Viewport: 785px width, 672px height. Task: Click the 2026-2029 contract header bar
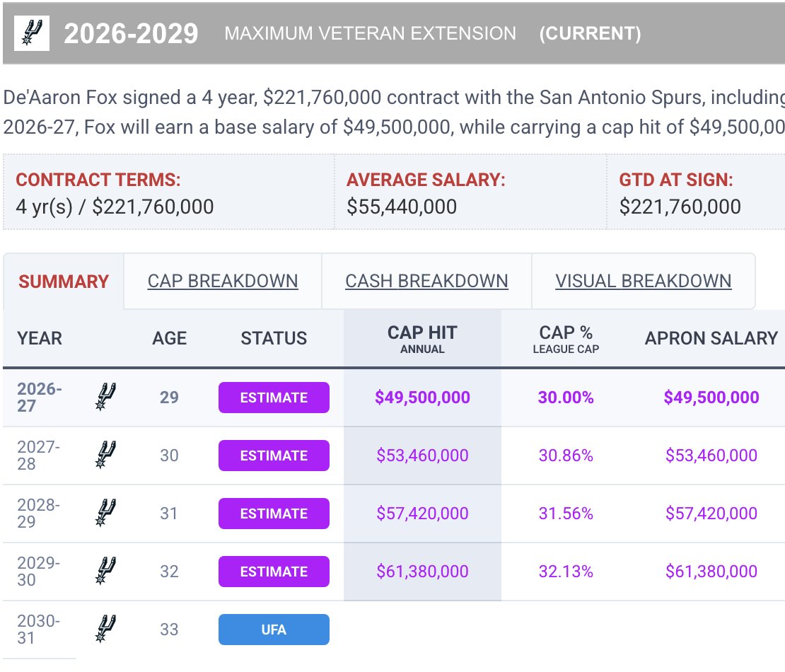pos(394,33)
